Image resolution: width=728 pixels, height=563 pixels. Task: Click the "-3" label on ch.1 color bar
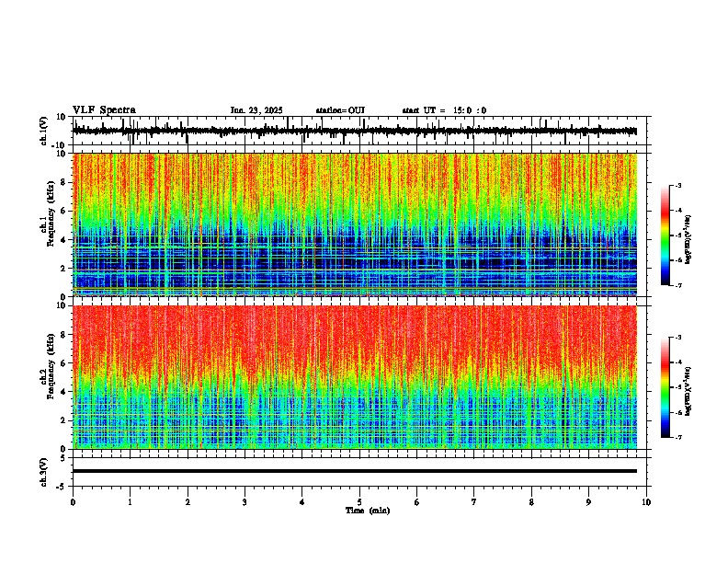[x=677, y=186]
